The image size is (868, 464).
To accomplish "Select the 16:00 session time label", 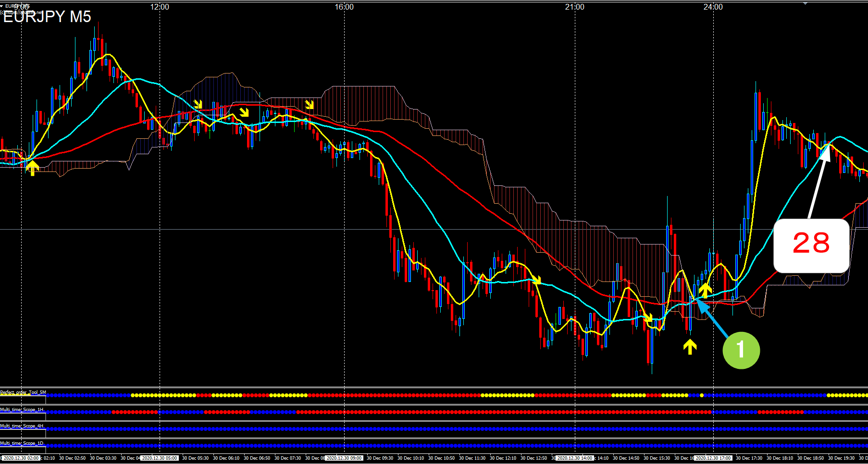I will 344,7.
